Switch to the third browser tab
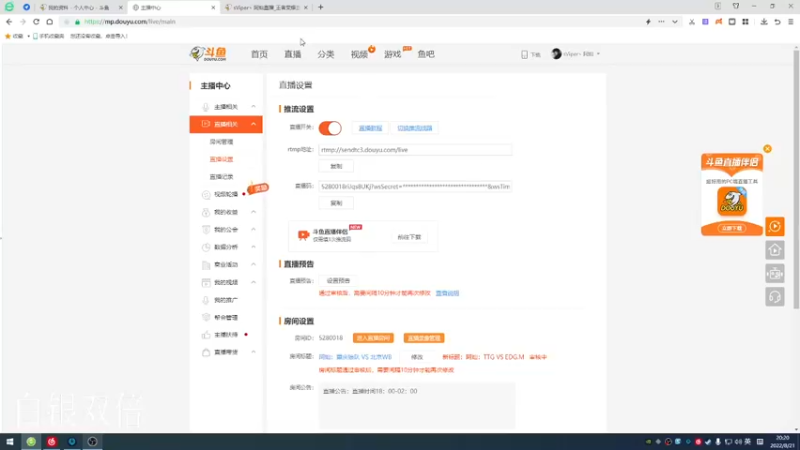Viewport: 800px width, 450px height. click(x=266, y=8)
